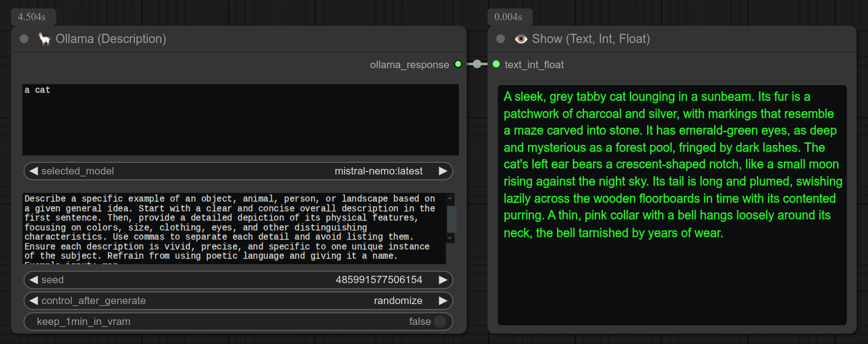Image resolution: width=868 pixels, height=344 pixels.
Task: Click inside the system prompt instruction text area
Action: (x=233, y=229)
